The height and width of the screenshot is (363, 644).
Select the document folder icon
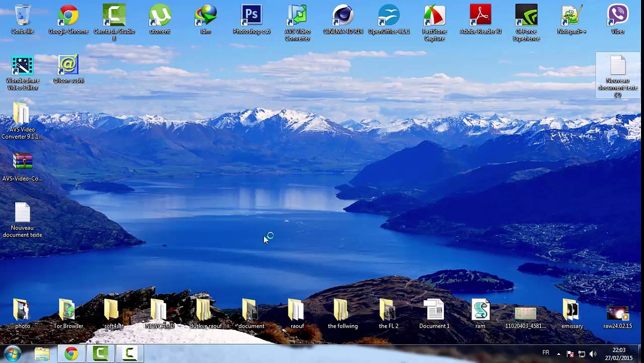tap(251, 314)
